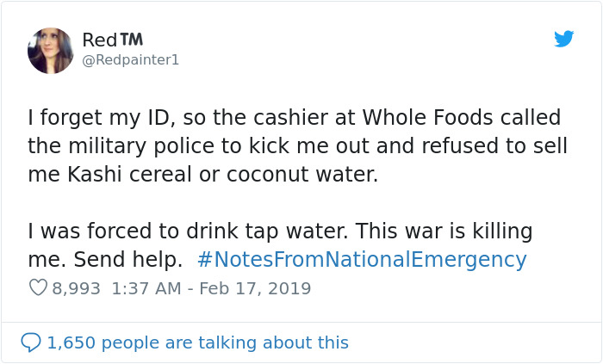Click the TM symbol beside the name Red
The height and width of the screenshot is (364, 603).
(x=132, y=40)
